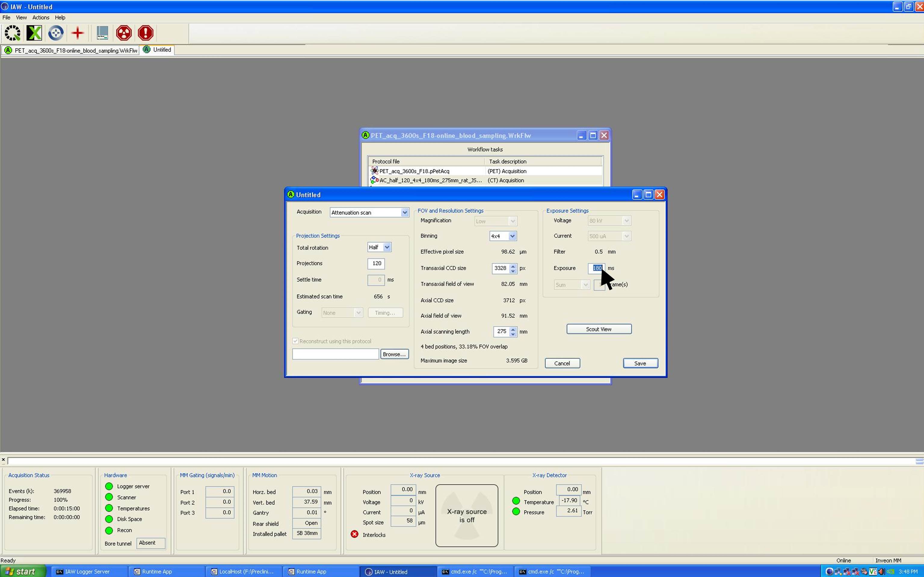
Task: Click the red radiation stop-sign icon
Action: (124, 33)
